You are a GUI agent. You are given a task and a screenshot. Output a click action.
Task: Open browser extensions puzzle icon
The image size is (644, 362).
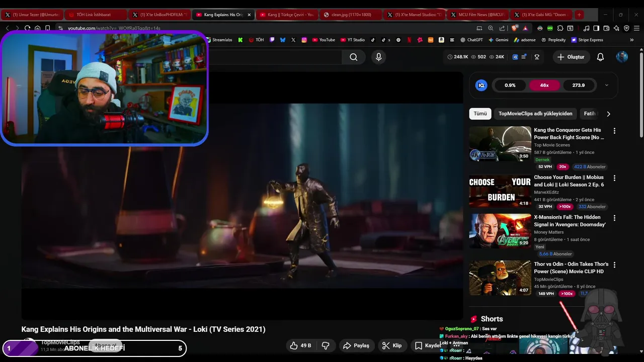(560, 29)
